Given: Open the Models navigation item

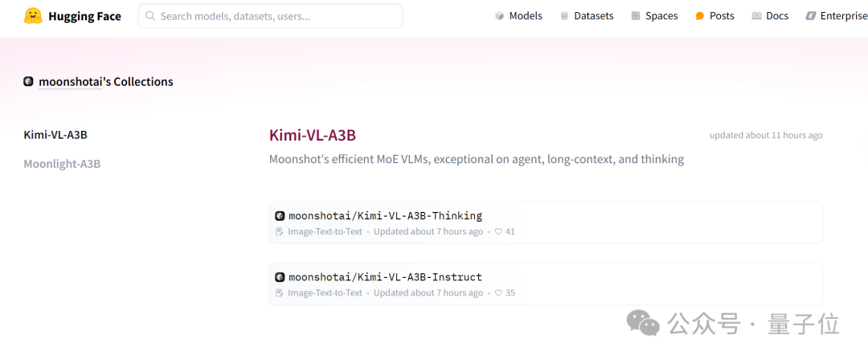Looking at the screenshot, I should tap(518, 16).
